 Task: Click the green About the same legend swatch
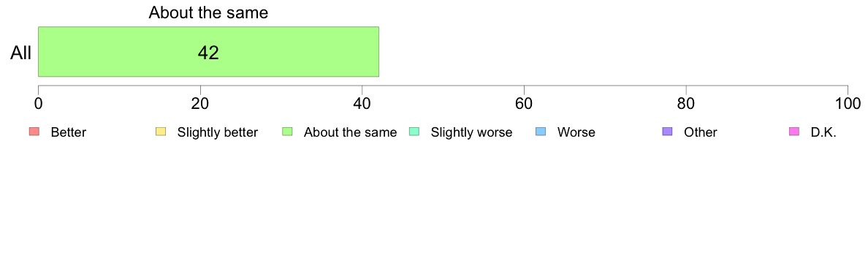coord(287,132)
